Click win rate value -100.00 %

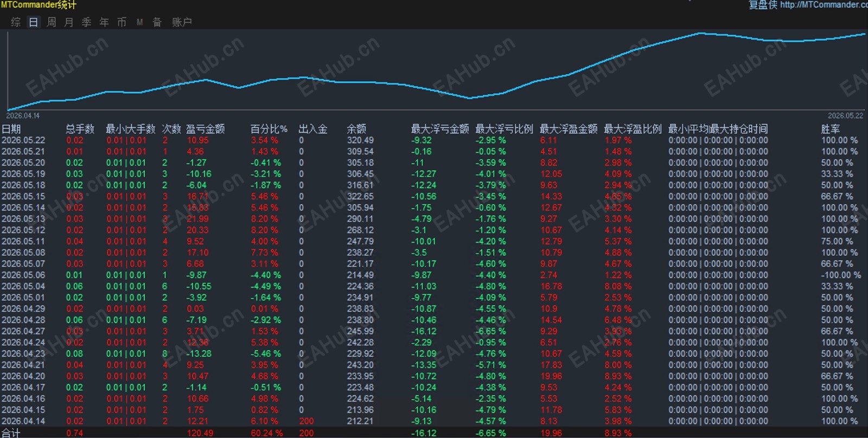click(x=841, y=275)
